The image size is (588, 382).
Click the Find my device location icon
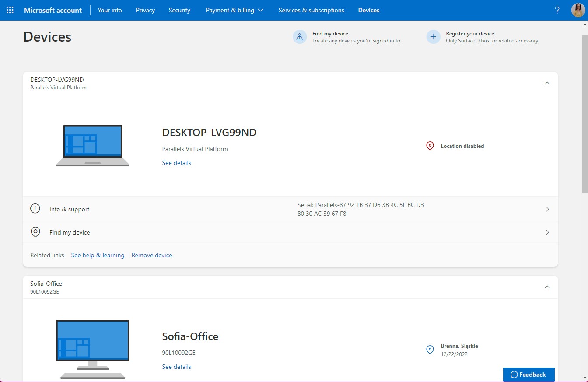[35, 231]
